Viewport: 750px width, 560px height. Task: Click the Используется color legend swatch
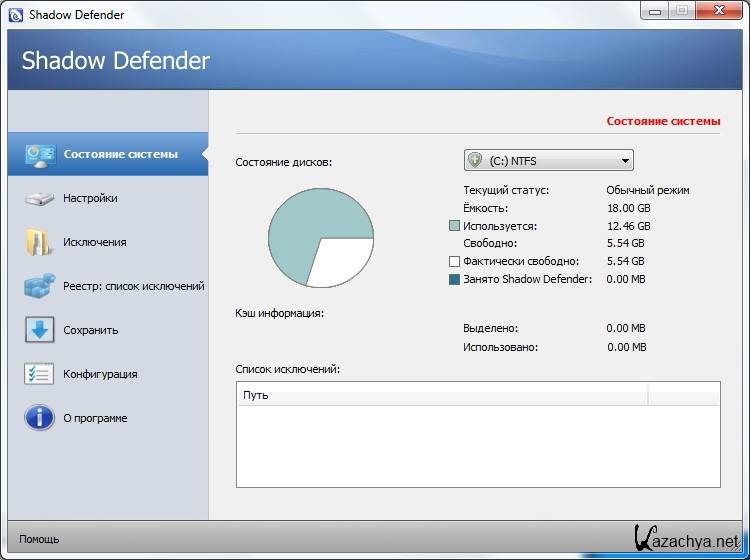454,226
